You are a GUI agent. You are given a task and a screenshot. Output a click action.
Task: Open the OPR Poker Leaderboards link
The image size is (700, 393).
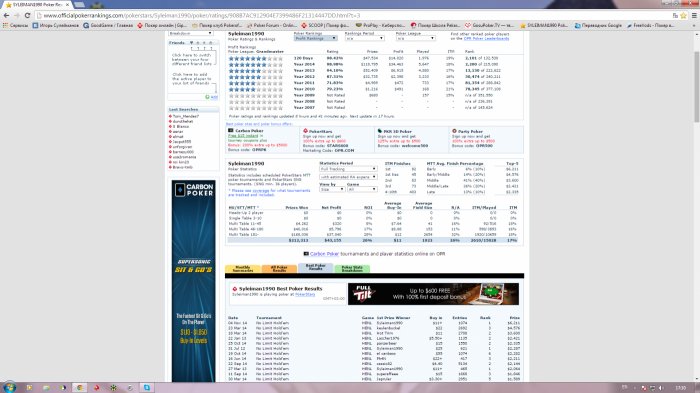[x=486, y=38]
